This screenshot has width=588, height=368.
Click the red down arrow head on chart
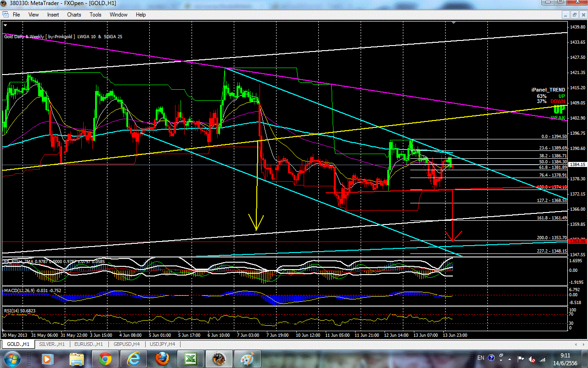[x=453, y=237]
